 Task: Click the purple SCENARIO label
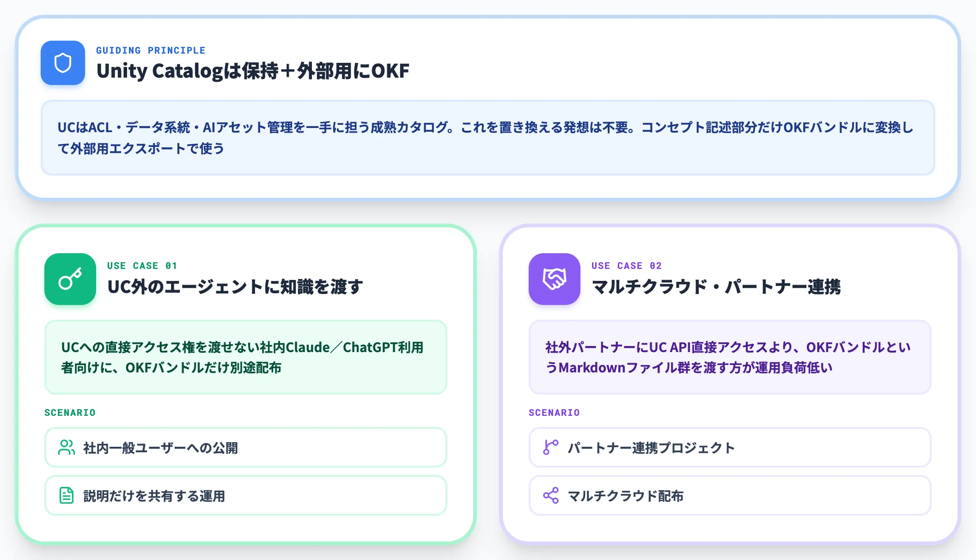(554, 413)
